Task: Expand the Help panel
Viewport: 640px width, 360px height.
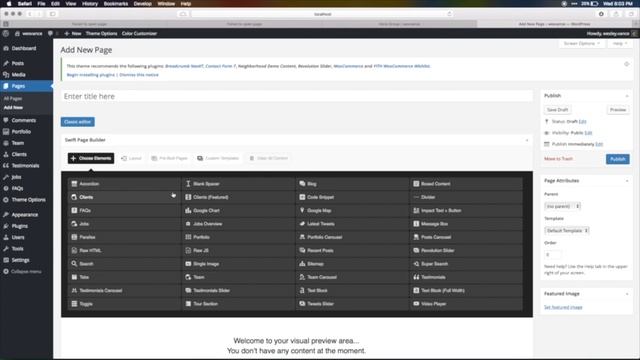Action: click(x=619, y=43)
